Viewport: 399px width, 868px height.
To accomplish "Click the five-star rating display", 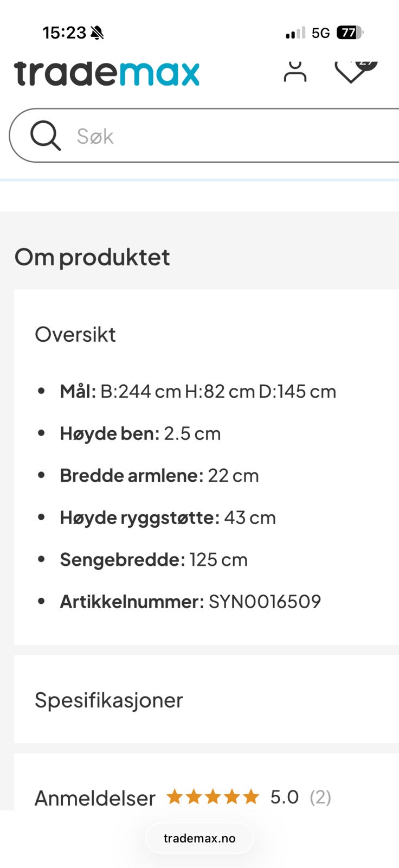I will (213, 796).
